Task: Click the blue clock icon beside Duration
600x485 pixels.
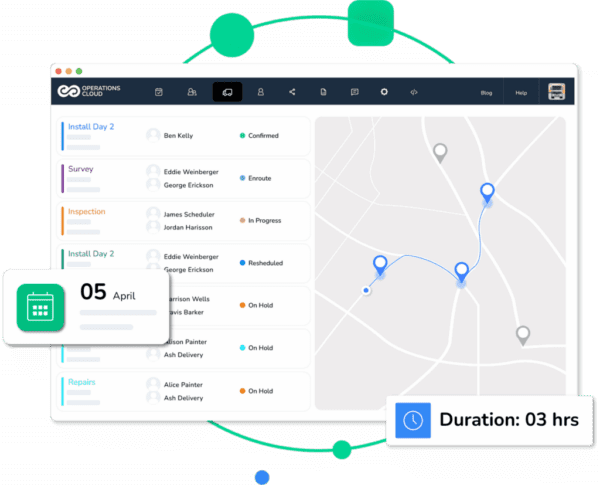Action: coord(412,419)
